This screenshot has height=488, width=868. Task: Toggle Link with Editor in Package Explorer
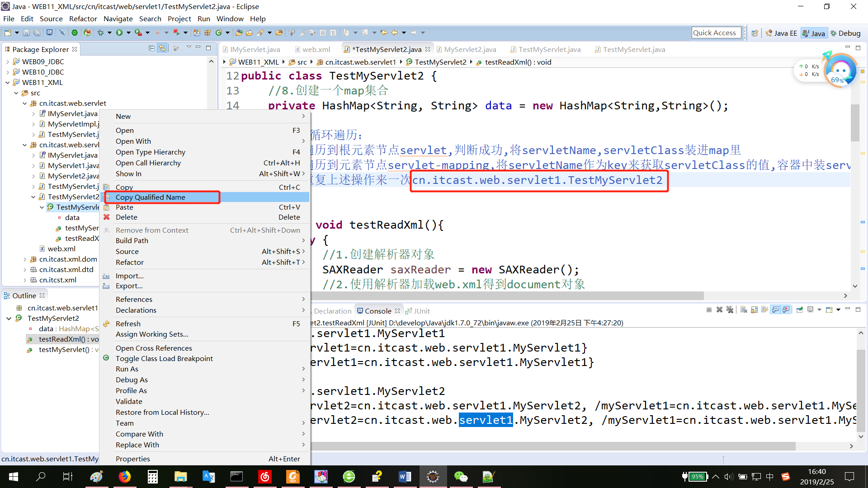(162, 48)
